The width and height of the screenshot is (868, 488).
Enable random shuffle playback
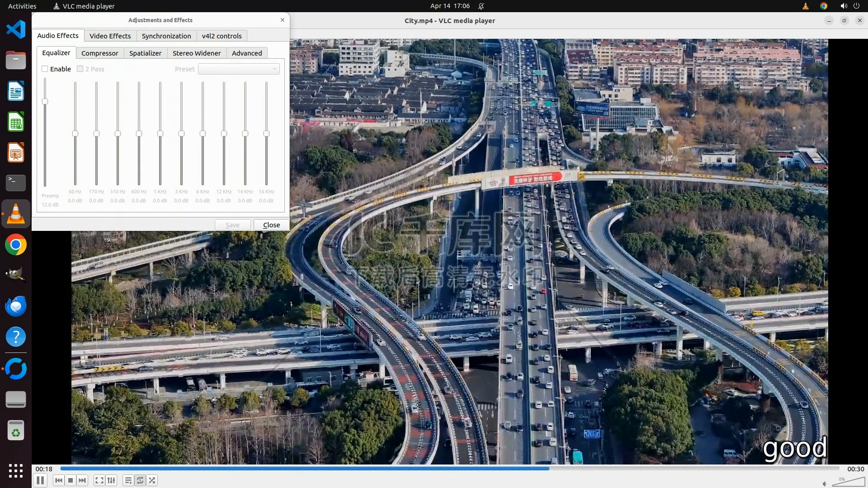152,480
